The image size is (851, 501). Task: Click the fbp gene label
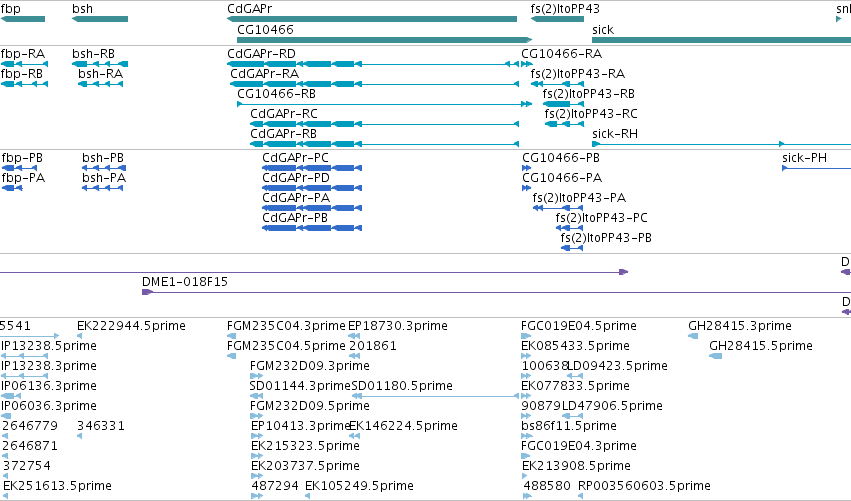pos(11,9)
